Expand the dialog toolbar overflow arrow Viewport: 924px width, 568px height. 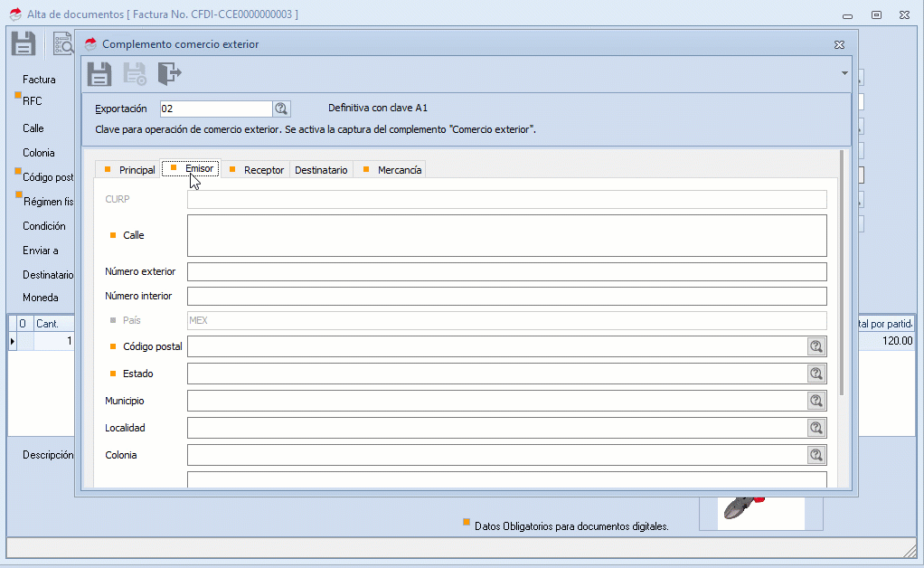(844, 72)
